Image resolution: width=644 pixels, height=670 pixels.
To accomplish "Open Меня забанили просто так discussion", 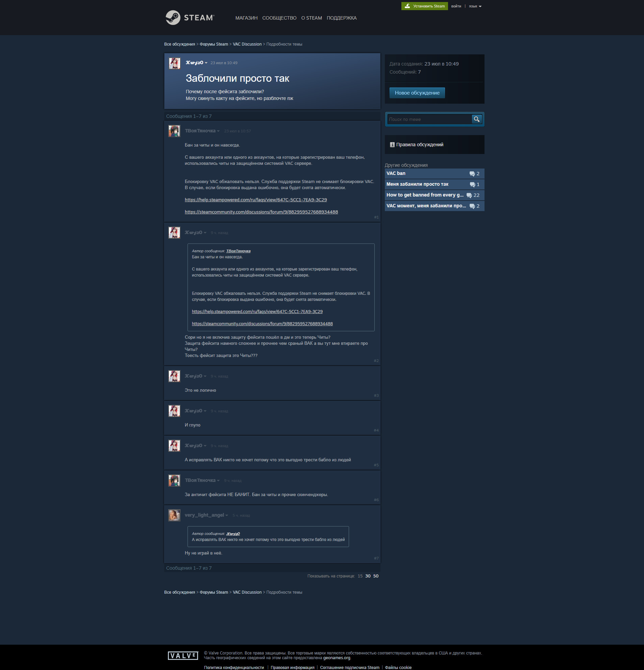I will click(435, 184).
